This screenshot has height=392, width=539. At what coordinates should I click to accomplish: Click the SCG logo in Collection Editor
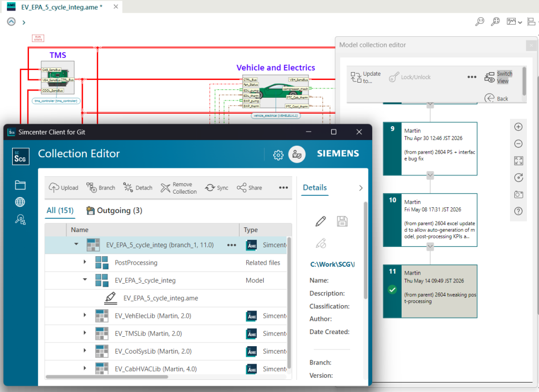point(21,156)
